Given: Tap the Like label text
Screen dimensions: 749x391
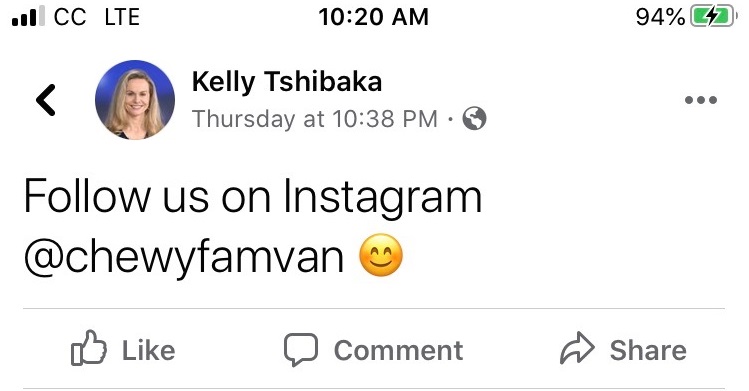Looking at the screenshot, I should [x=149, y=350].
